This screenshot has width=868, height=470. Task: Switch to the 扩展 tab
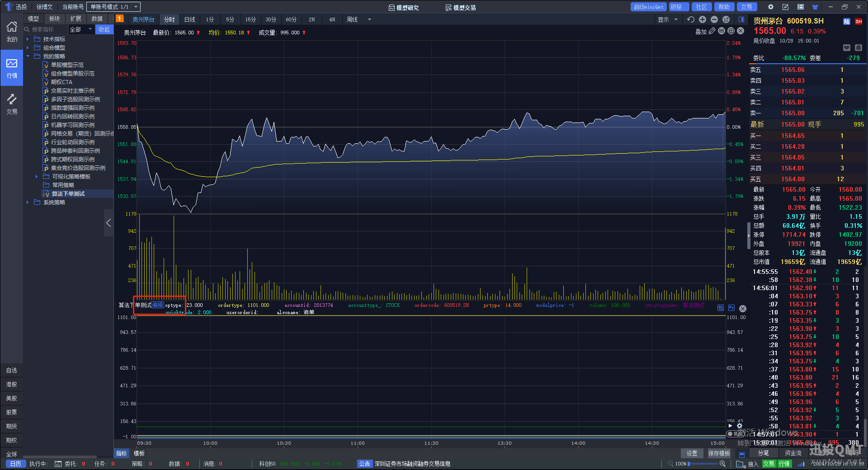[76, 19]
